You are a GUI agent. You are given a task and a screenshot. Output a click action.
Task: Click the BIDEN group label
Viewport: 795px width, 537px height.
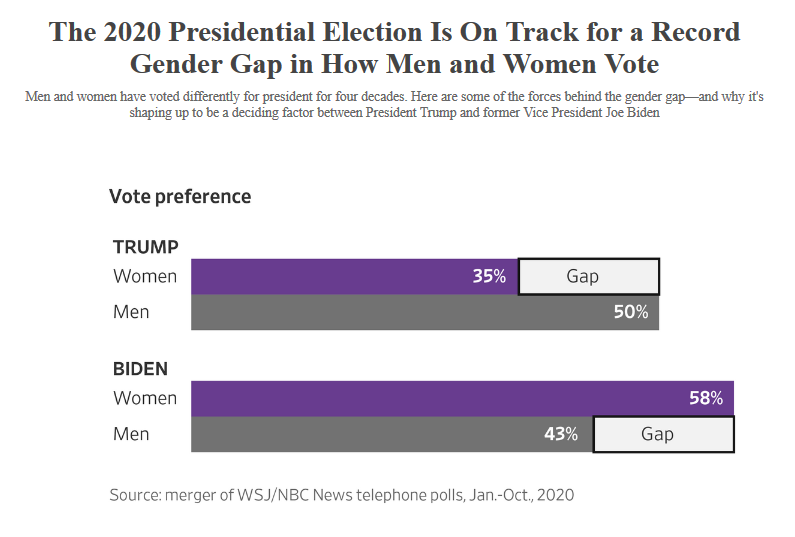tap(140, 369)
